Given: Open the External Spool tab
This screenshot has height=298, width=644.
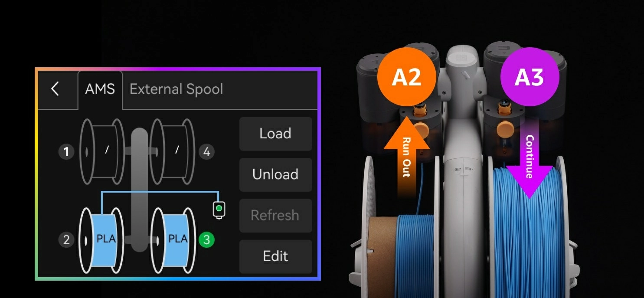Looking at the screenshot, I should [x=176, y=89].
